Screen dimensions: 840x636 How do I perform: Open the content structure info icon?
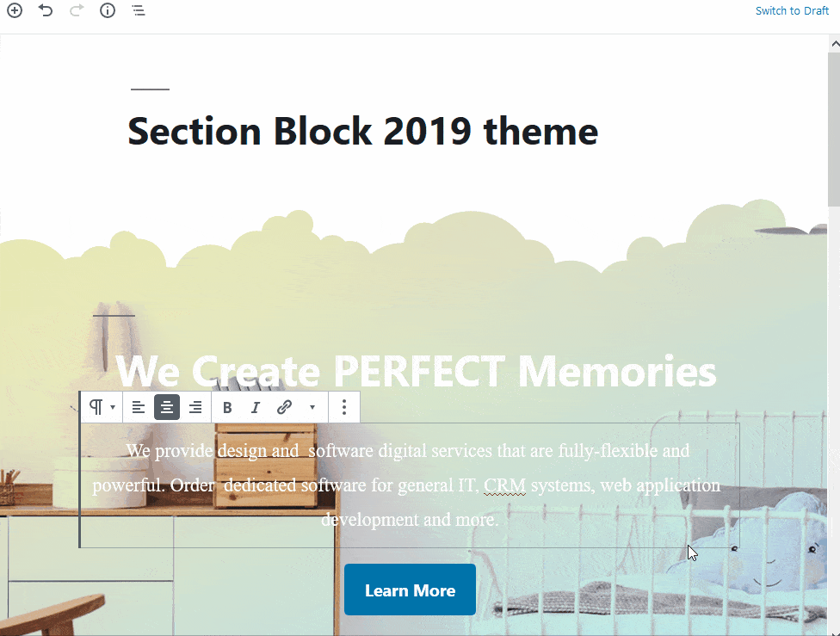[108, 10]
